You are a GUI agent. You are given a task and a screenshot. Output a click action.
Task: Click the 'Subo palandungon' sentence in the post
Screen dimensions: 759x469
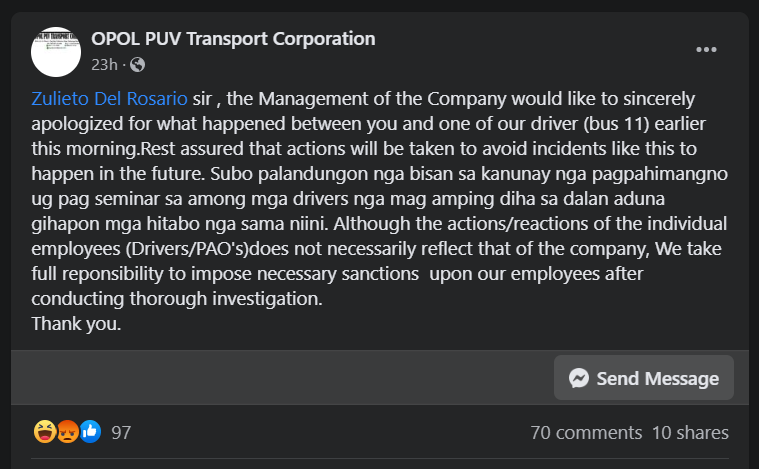pyautogui.click(x=380, y=198)
